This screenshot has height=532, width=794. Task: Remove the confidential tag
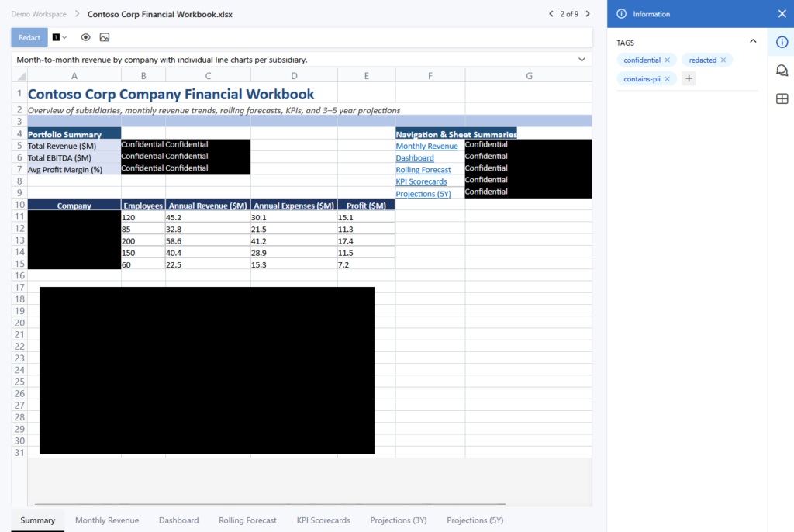[668, 60]
